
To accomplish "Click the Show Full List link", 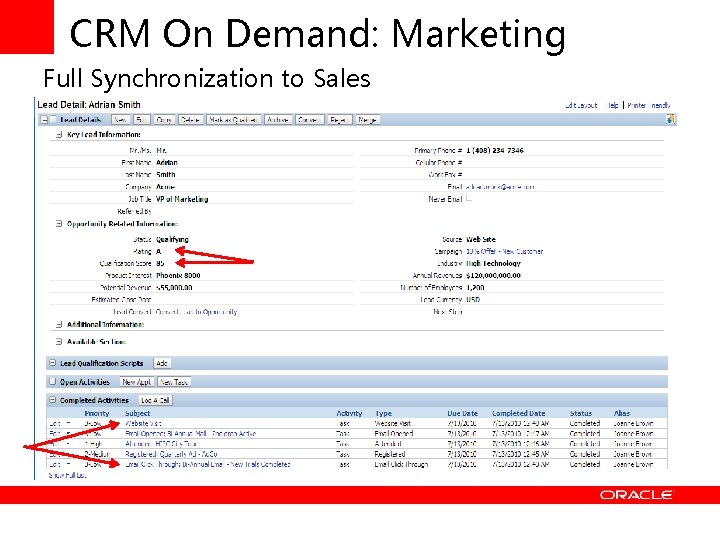I will 68,475.
